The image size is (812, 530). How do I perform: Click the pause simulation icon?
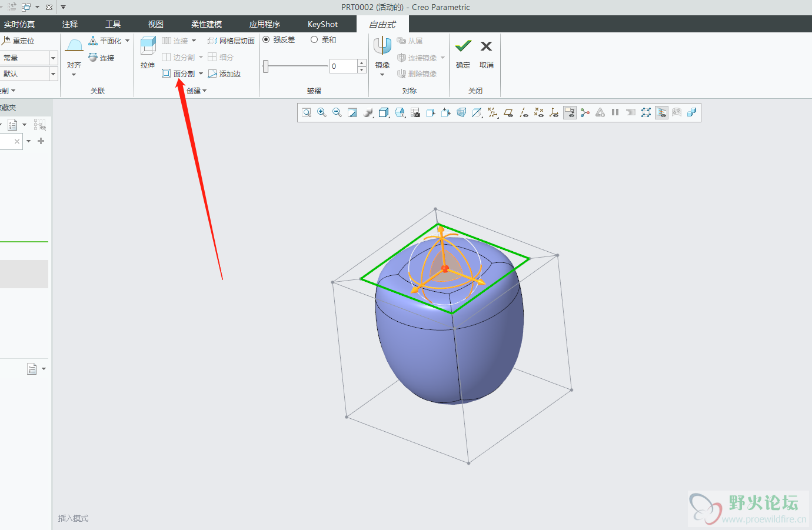coord(615,112)
